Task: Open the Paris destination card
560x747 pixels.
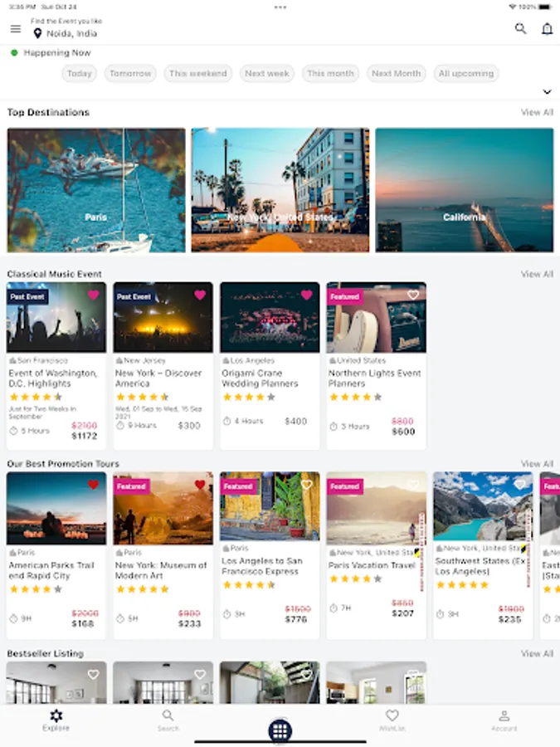Action: click(96, 190)
